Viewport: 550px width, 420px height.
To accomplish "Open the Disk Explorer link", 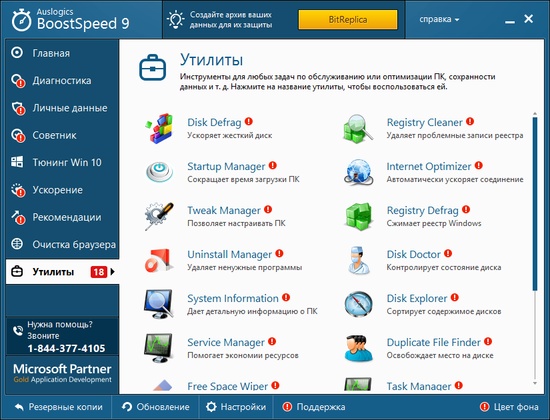I will 417,298.
